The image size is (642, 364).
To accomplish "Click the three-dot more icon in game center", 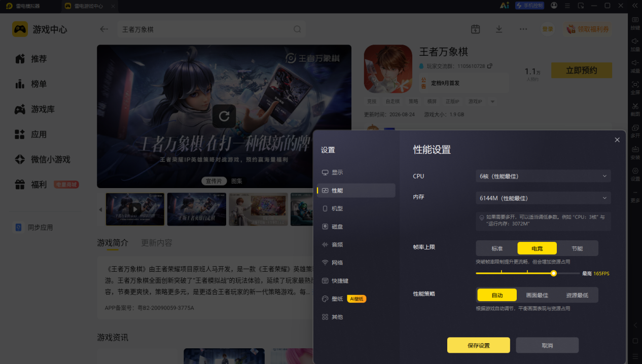I will coord(523,29).
